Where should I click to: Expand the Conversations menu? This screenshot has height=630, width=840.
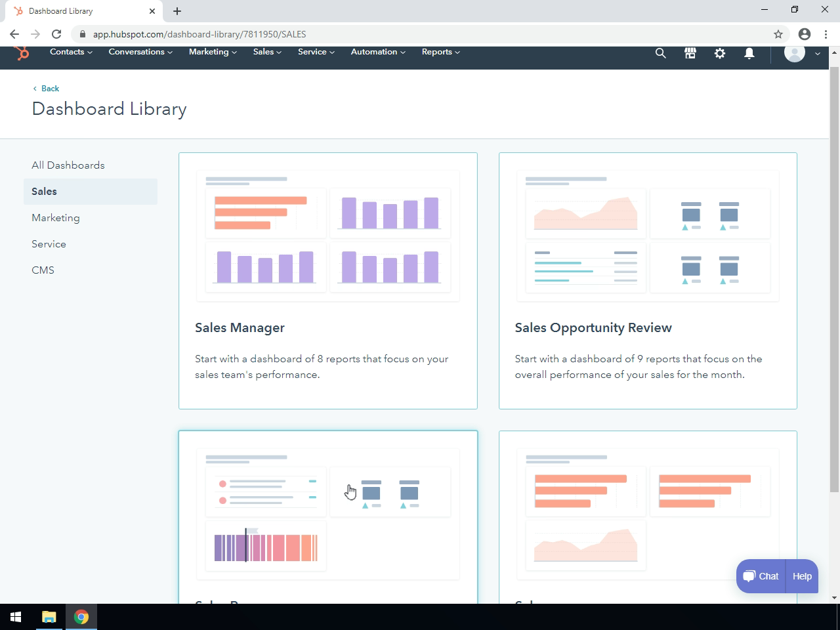pos(140,52)
